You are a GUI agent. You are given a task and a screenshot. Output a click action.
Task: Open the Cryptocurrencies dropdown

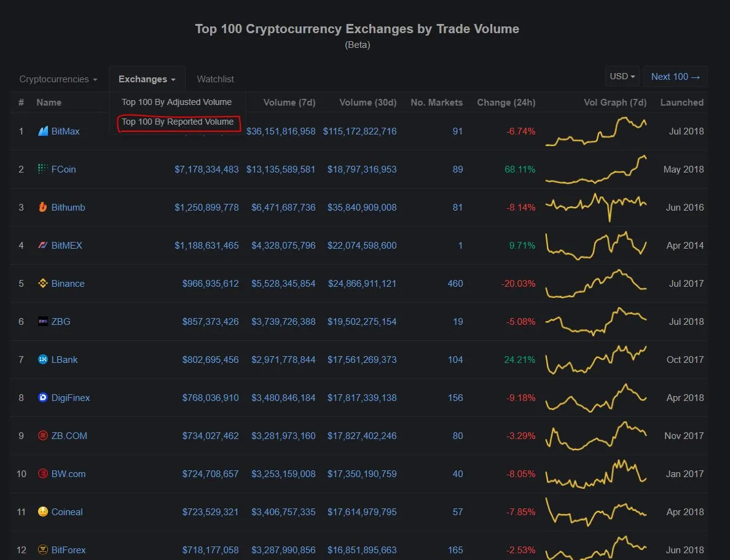(58, 79)
